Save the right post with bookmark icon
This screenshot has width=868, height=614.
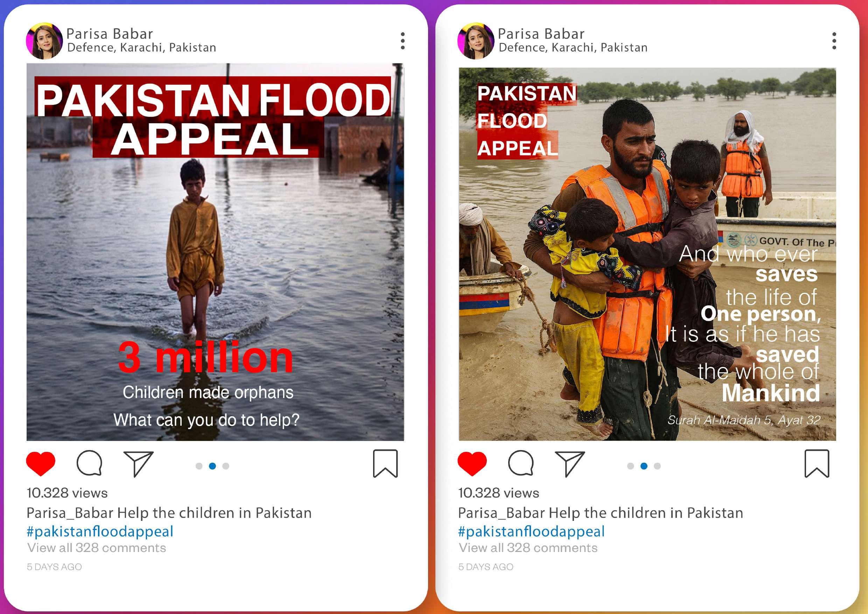tap(817, 463)
